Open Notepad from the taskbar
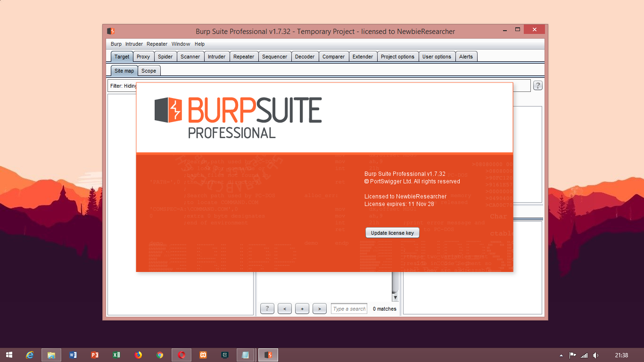 coord(246,355)
